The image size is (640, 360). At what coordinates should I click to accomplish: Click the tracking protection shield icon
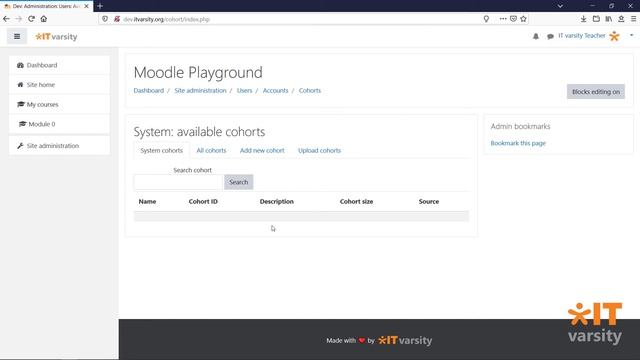pos(105,19)
